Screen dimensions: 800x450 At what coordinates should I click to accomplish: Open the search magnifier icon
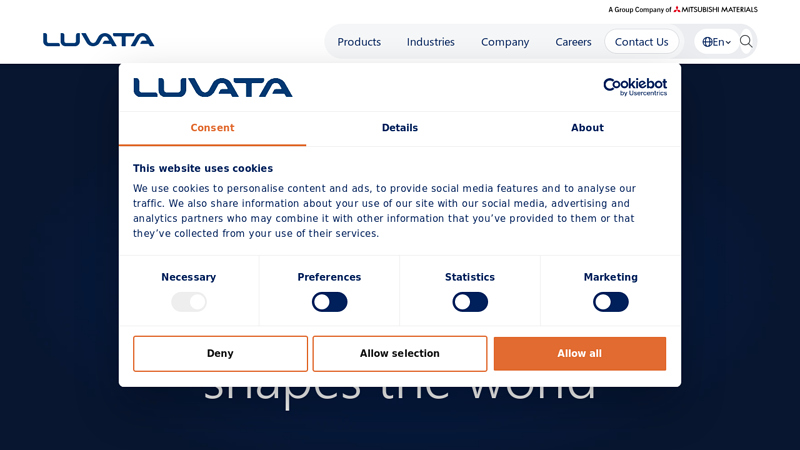click(746, 41)
